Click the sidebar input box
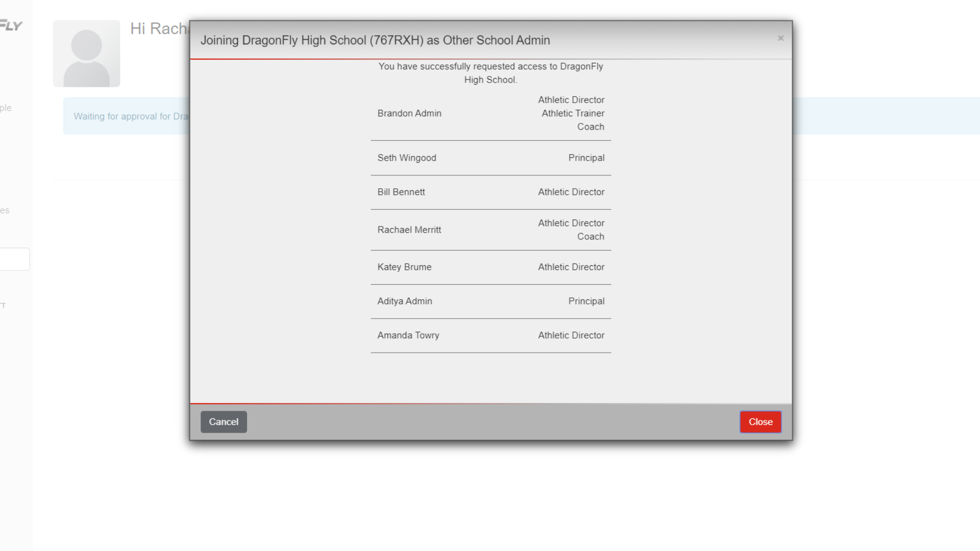Image resolution: width=980 pixels, height=551 pixels. click(x=14, y=259)
